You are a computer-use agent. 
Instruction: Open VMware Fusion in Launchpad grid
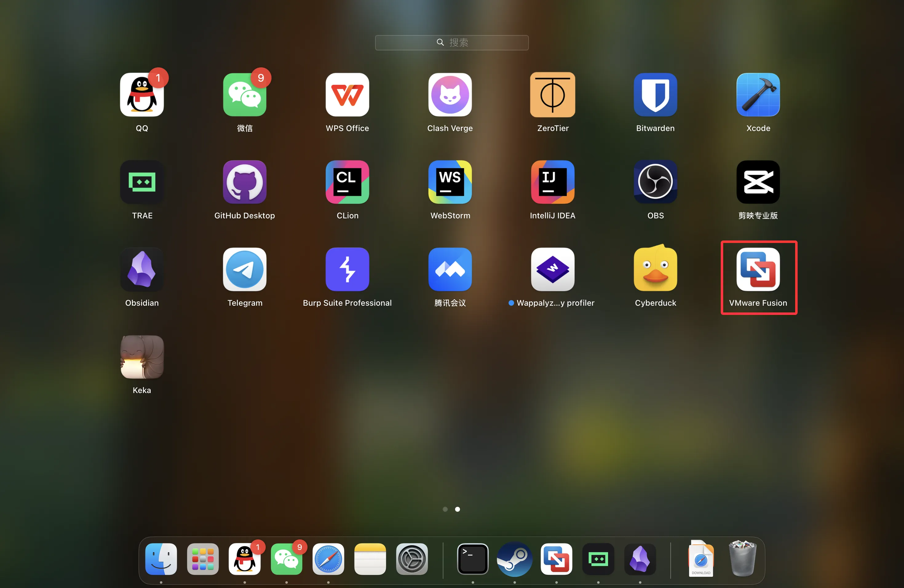758,270
